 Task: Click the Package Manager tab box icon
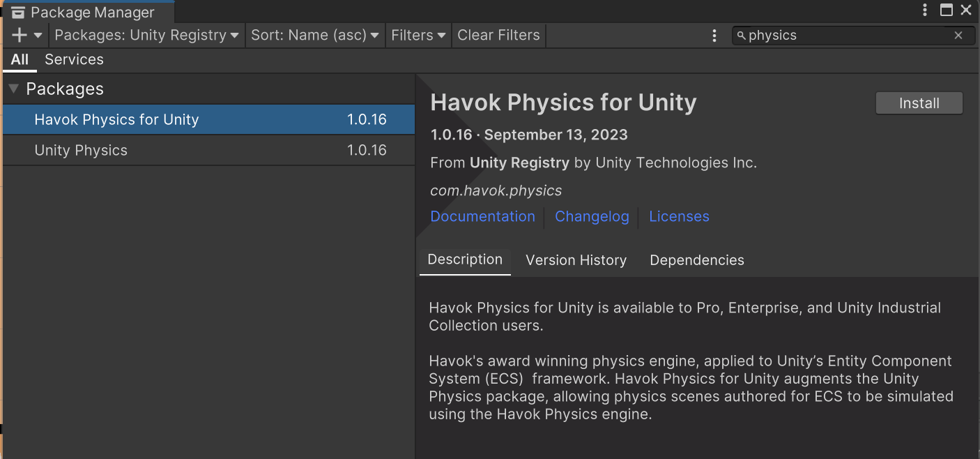pos(19,12)
